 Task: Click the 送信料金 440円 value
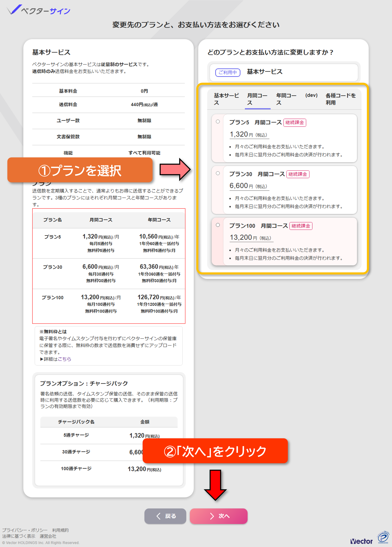point(144,104)
